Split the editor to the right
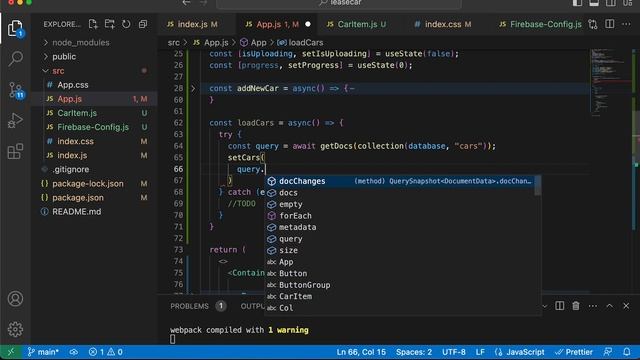 pyautogui.click(x=609, y=24)
